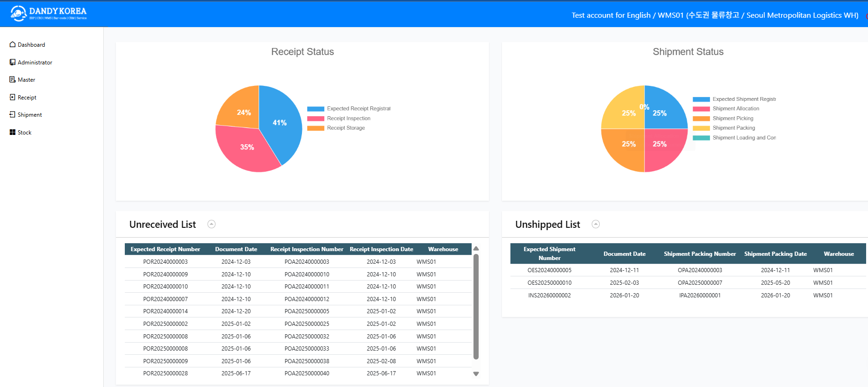This screenshot has height=387, width=868.
Task: Toggle Shipment Picking legend entry
Action: (723, 119)
